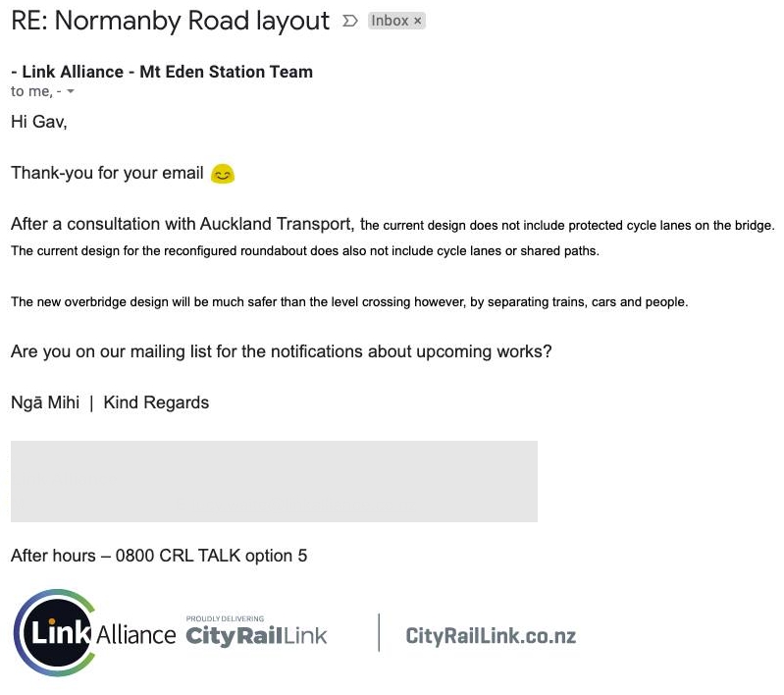Click the circular Link Alliance logo
This screenshot has width=784, height=695.
[54, 633]
